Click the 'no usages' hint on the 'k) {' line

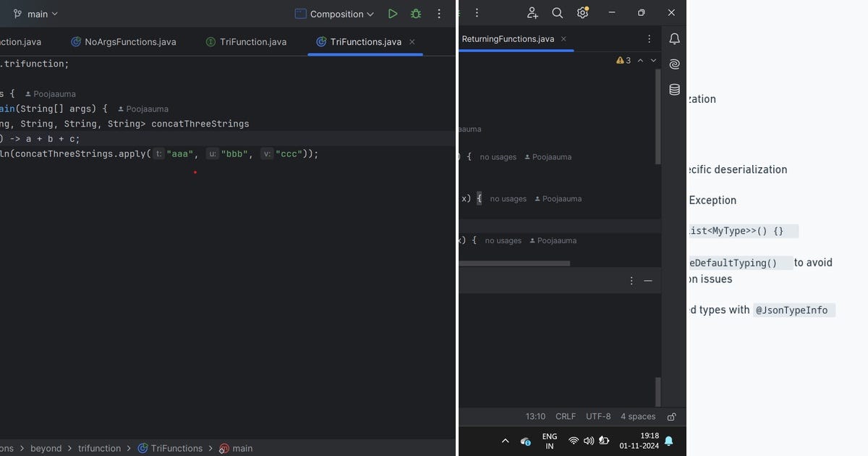(503, 241)
